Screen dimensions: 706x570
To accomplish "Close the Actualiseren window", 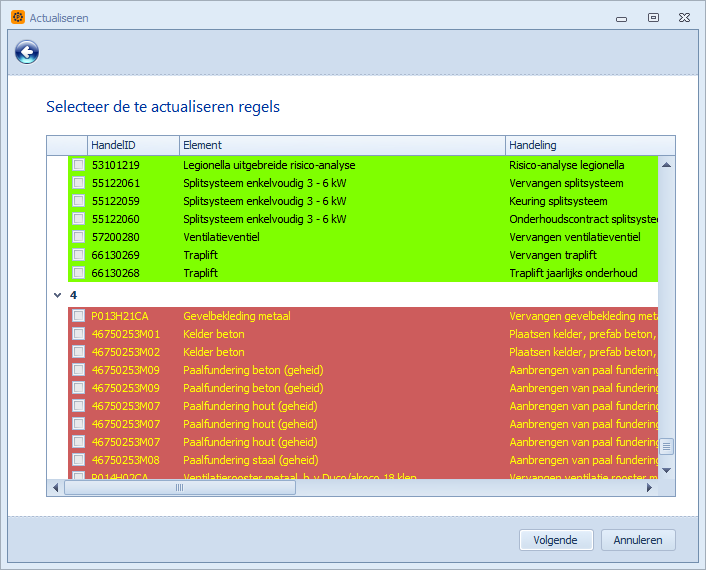I will [x=684, y=18].
